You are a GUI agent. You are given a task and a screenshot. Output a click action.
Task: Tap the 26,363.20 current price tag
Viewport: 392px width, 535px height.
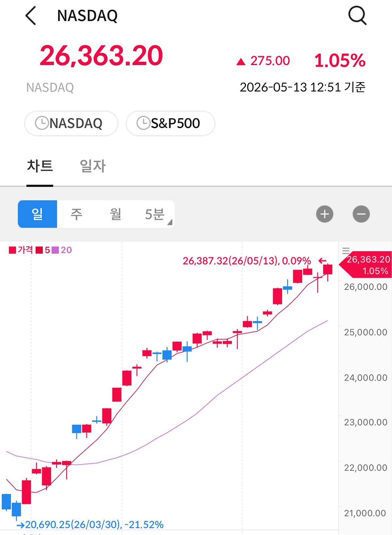tap(366, 265)
